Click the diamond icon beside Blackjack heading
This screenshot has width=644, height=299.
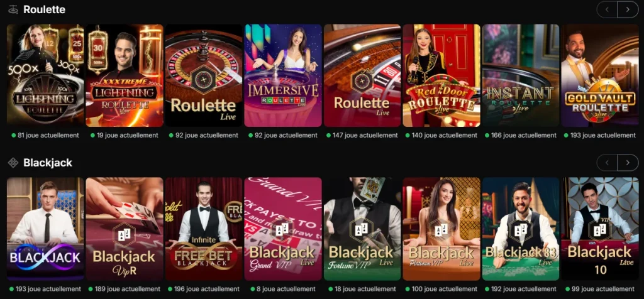pyautogui.click(x=13, y=163)
